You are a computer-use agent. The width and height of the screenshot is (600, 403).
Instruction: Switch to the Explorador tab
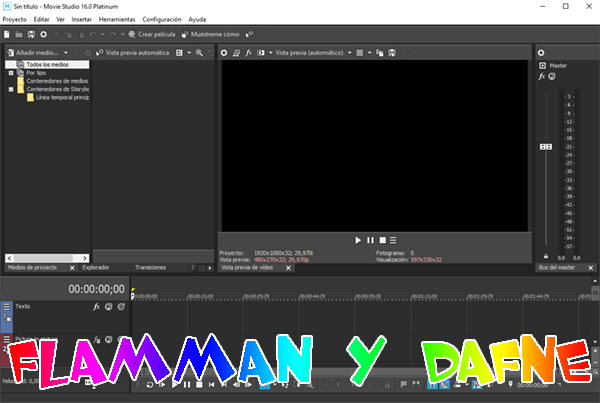click(96, 268)
